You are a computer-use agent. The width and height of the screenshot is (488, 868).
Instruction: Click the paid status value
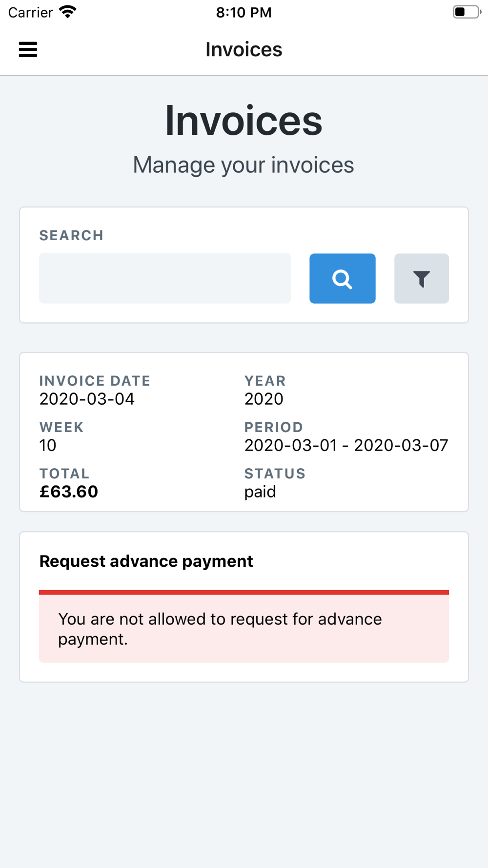click(260, 492)
